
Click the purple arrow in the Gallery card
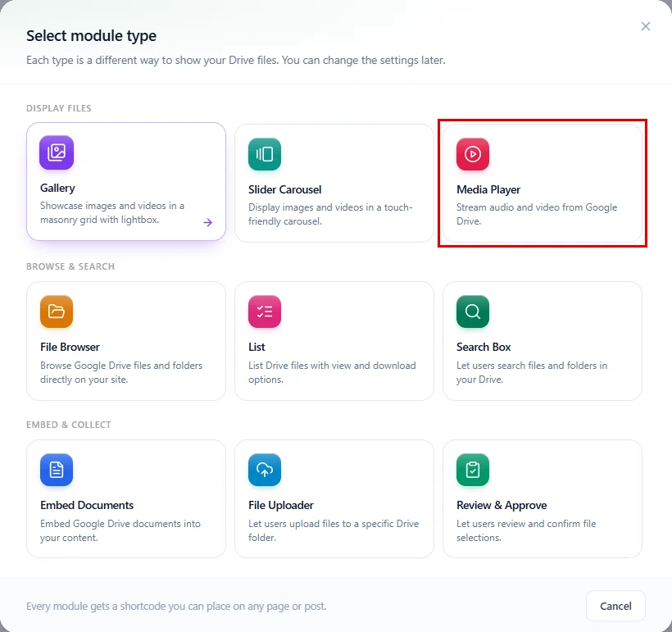[x=208, y=222]
